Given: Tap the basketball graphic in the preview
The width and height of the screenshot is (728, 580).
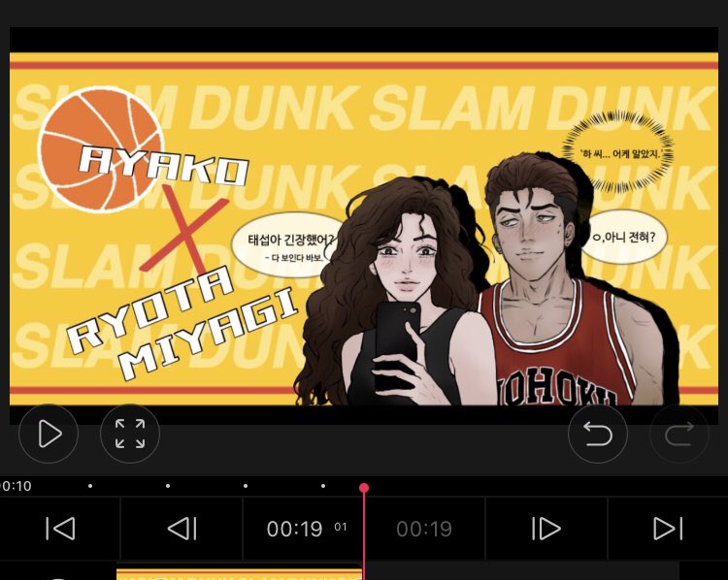Looking at the screenshot, I should pyautogui.click(x=101, y=148).
